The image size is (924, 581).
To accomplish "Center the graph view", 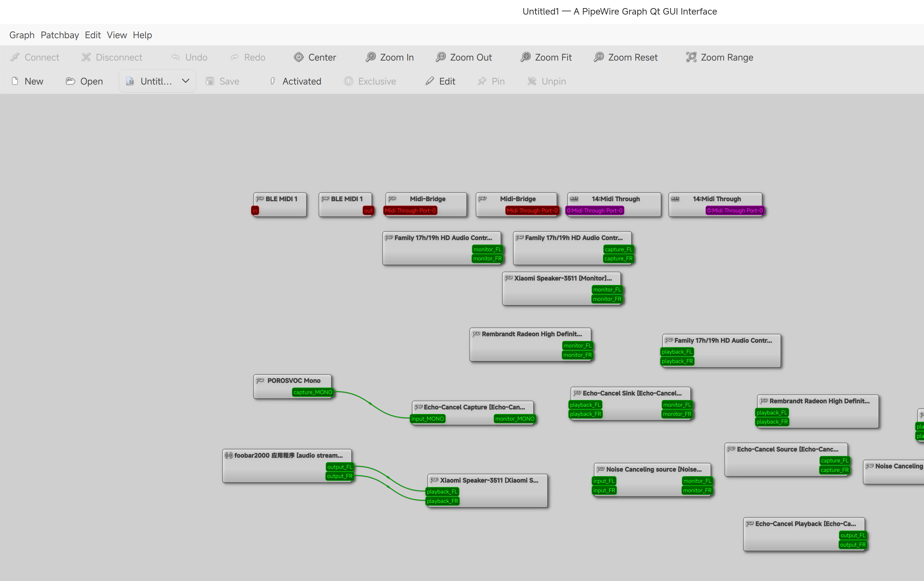I will pos(315,57).
